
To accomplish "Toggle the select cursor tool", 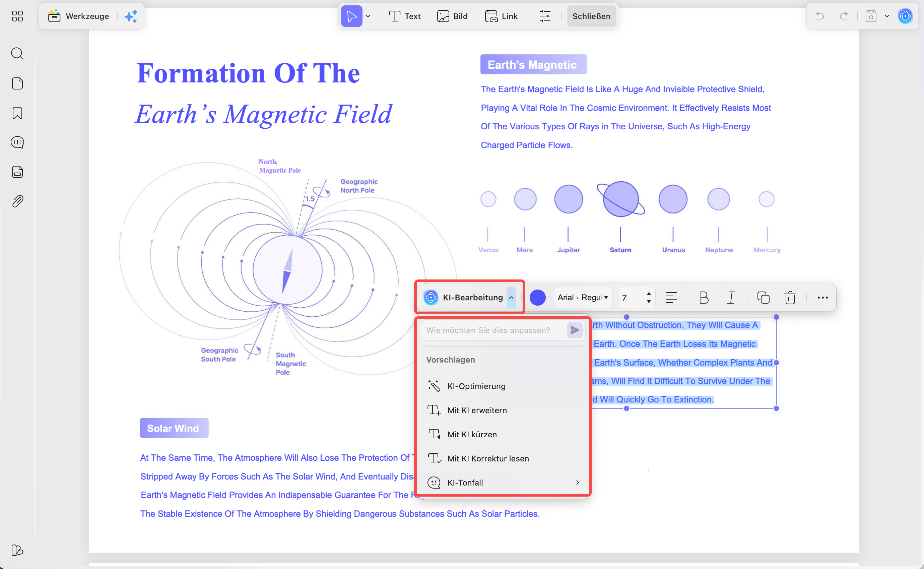I will click(351, 16).
